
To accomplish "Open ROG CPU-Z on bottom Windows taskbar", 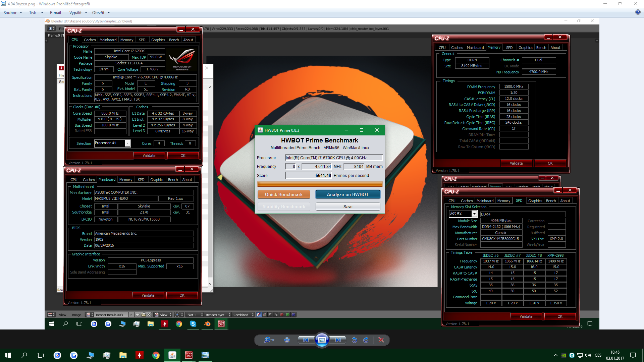I will coord(189,355).
